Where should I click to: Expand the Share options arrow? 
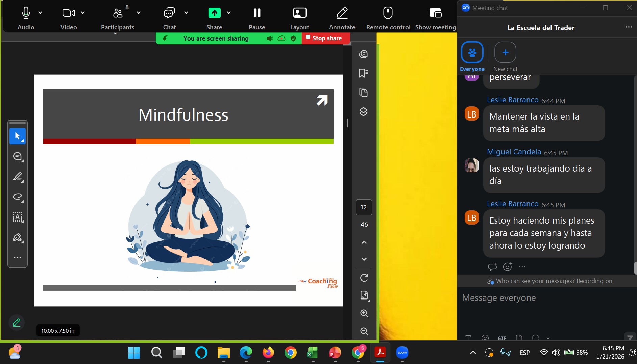pos(229,13)
